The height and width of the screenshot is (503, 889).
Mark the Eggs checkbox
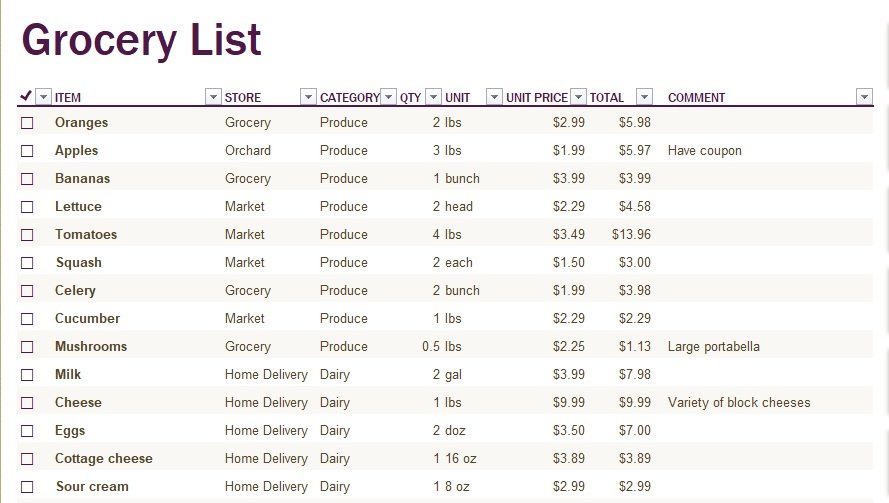click(x=27, y=431)
